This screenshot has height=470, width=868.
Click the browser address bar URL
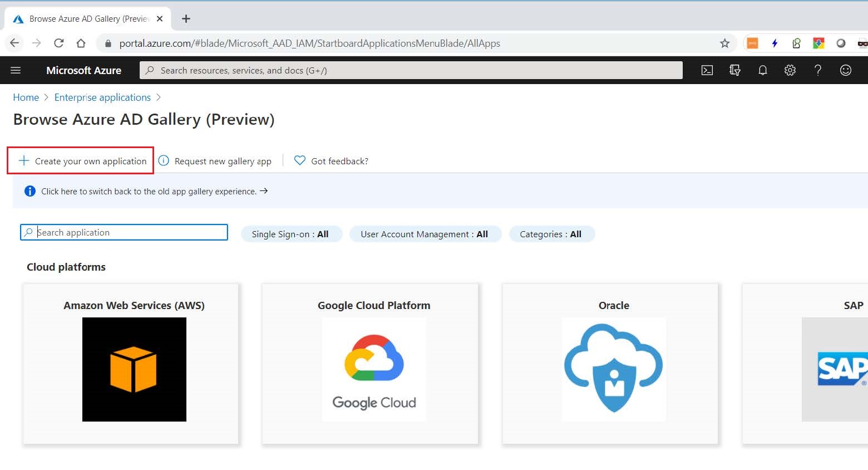pyautogui.click(x=310, y=43)
